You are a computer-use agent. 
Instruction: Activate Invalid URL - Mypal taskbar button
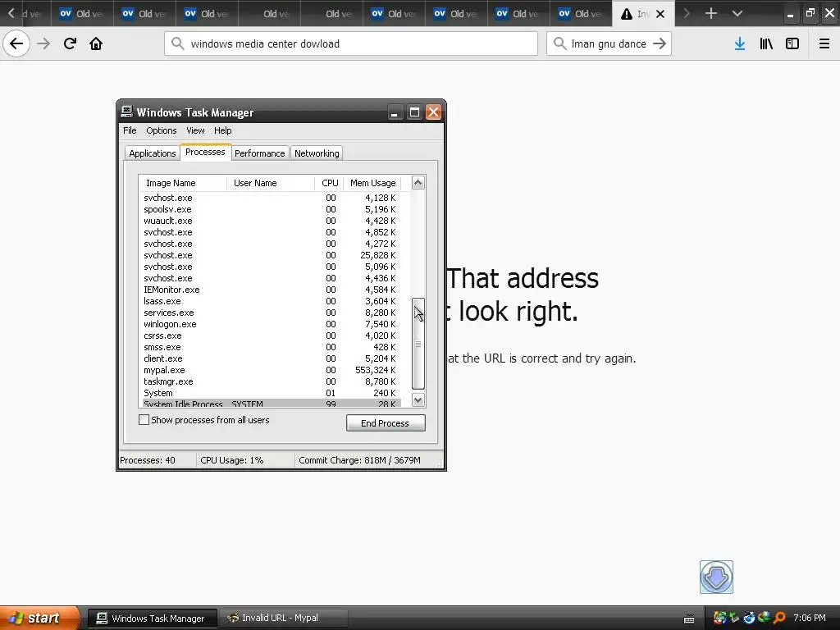pyautogui.click(x=283, y=619)
